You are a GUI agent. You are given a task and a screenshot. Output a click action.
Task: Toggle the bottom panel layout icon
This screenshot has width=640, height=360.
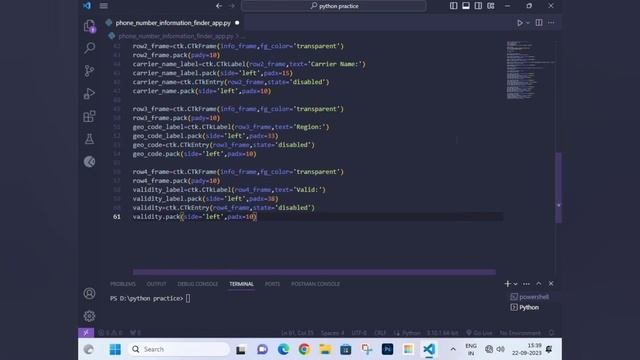[x=466, y=6]
